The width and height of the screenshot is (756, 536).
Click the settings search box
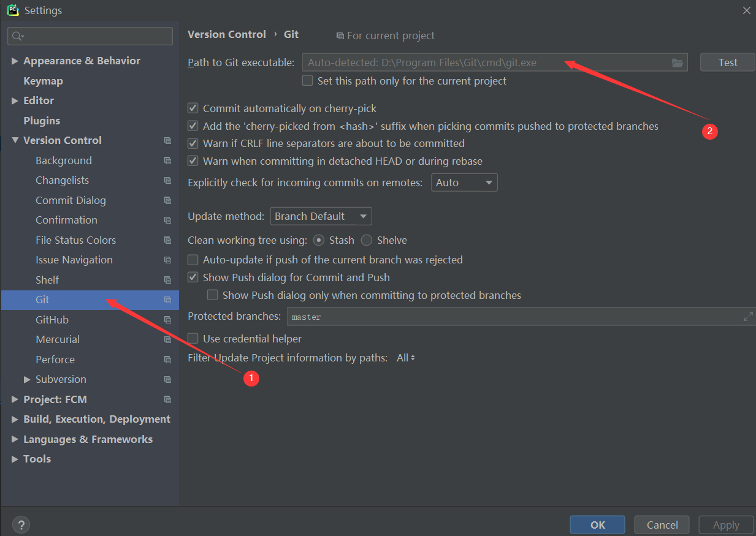click(90, 36)
